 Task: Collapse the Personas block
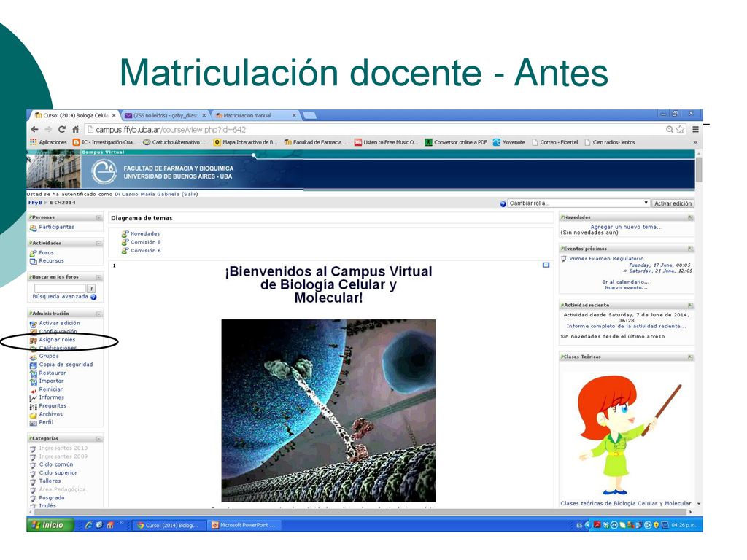tap(99, 217)
